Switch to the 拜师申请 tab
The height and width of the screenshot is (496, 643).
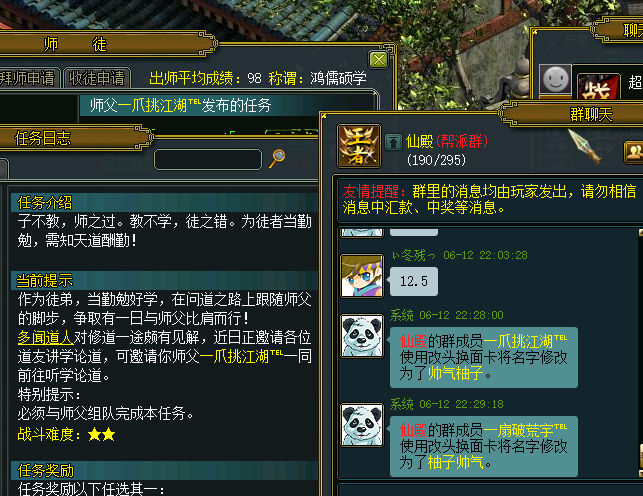click(x=28, y=78)
